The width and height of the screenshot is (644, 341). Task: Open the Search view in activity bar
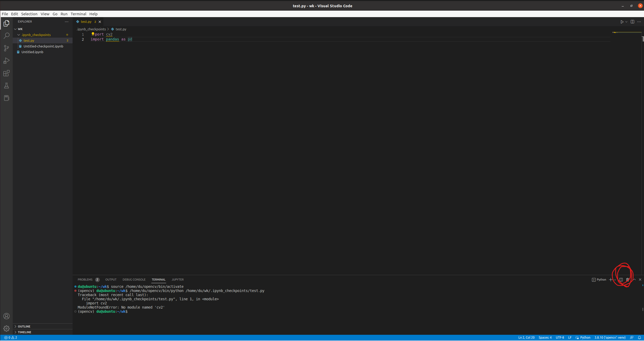coord(6,36)
